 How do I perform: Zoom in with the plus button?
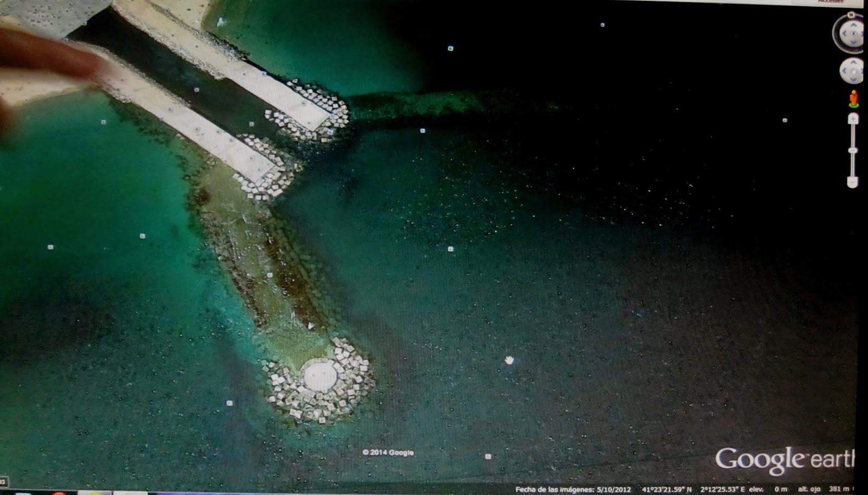[x=853, y=118]
